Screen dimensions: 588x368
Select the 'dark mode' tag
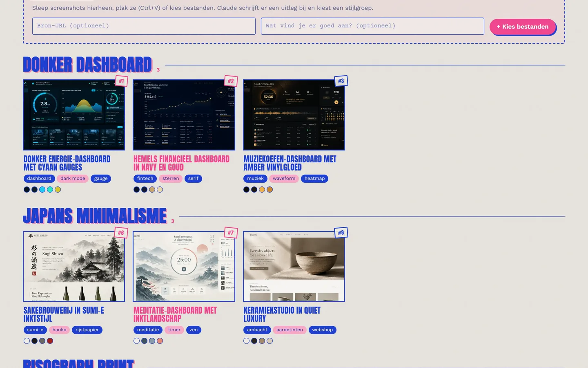(x=73, y=179)
